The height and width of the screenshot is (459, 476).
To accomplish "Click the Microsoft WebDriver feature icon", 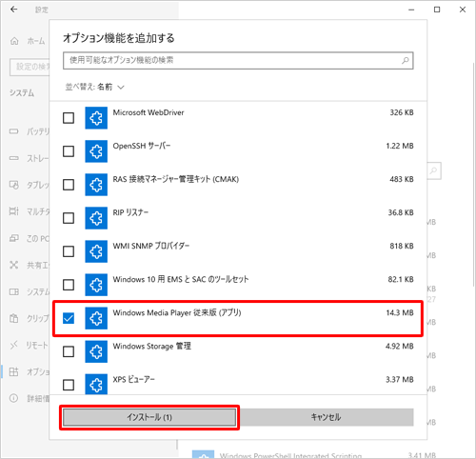I will point(96,118).
